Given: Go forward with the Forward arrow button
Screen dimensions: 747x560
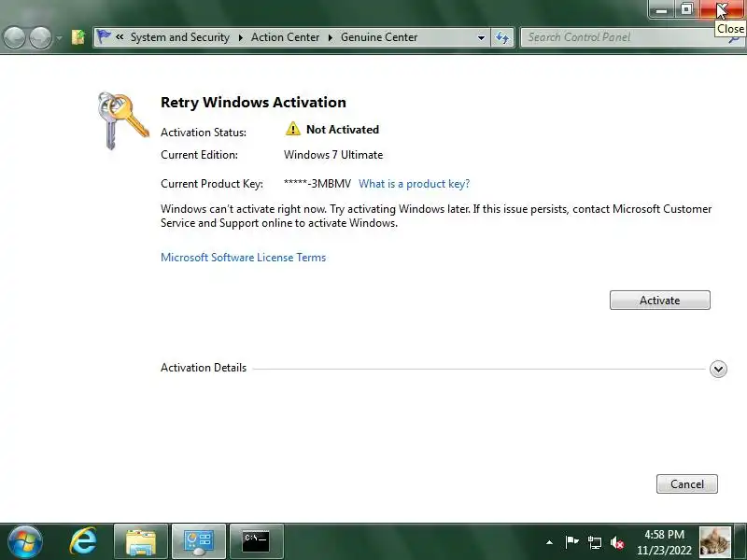Looking at the screenshot, I should point(40,37).
